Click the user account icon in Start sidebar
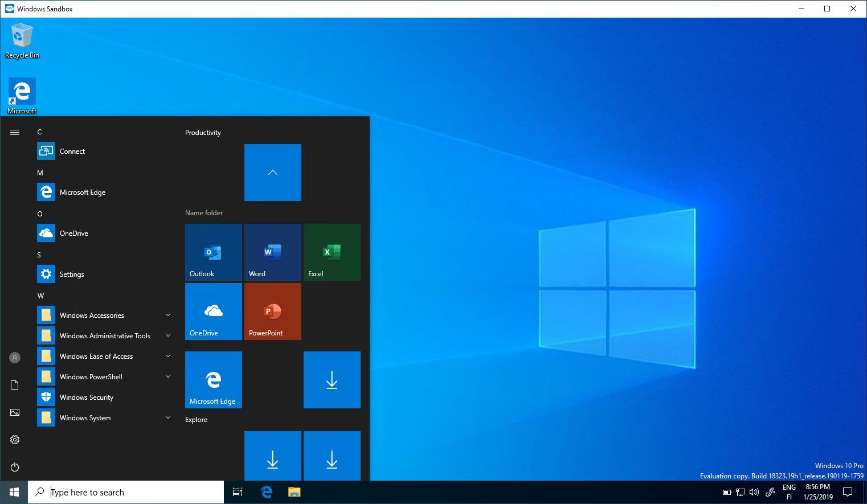This screenshot has width=867, height=504. click(15, 358)
